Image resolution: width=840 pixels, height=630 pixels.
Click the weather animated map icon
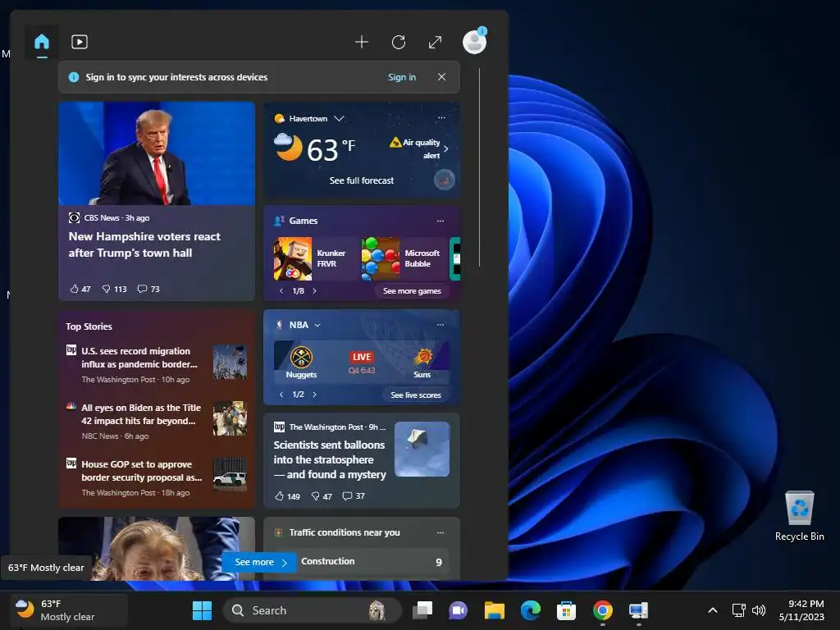tap(444, 180)
